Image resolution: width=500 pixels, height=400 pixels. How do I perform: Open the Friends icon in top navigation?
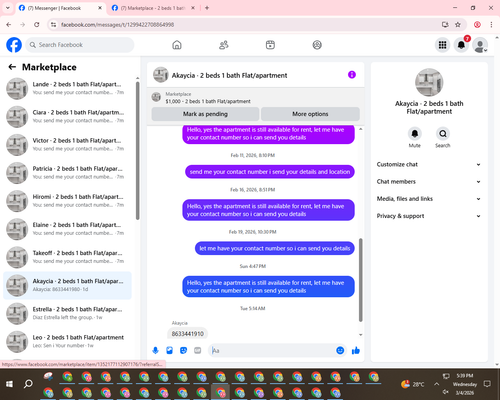pos(224,45)
